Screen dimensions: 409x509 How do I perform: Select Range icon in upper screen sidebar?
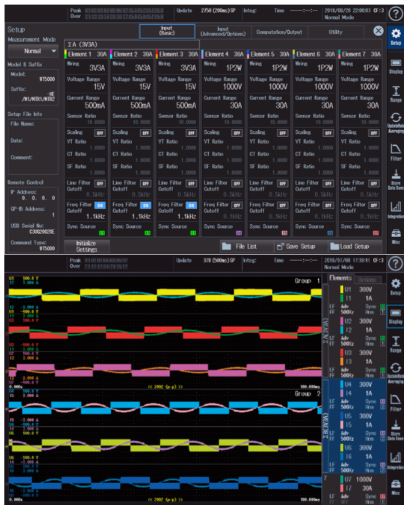(x=396, y=94)
